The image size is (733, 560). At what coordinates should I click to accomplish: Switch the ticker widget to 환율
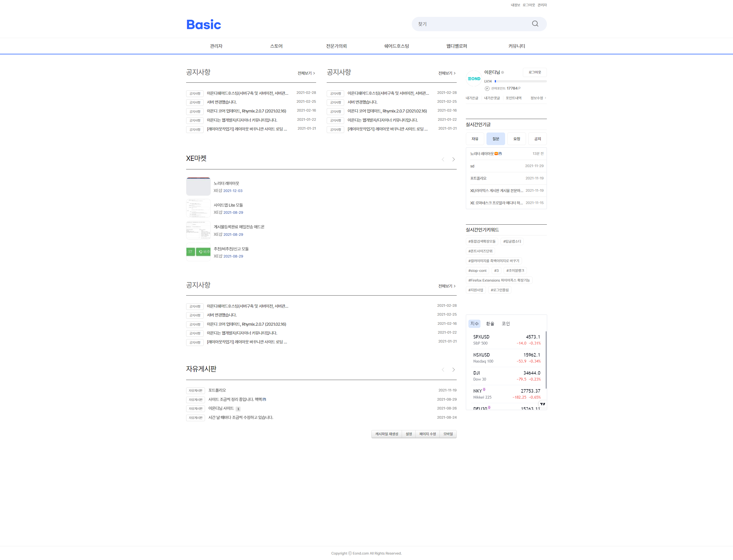[490, 324]
